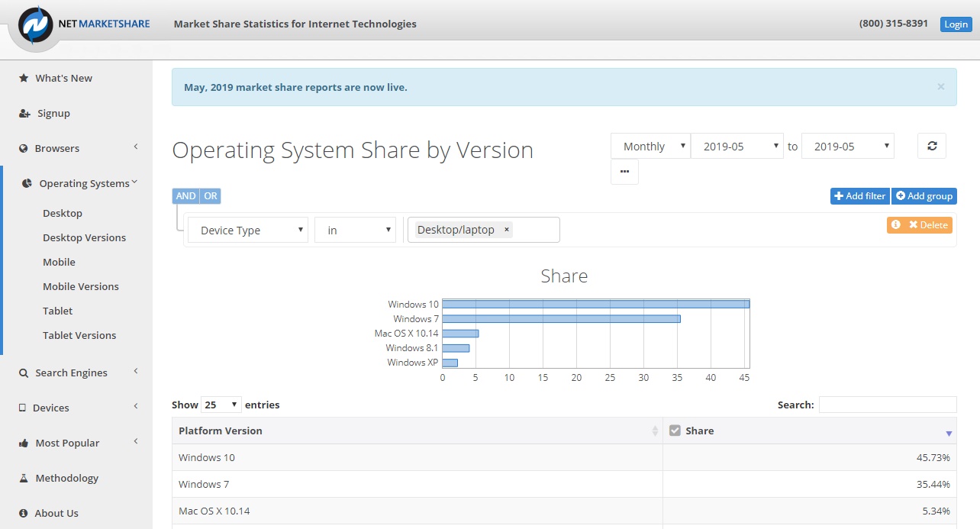Open the Desktop Versions submenu item
This screenshot has height=529, width=980.
(84, 237)
